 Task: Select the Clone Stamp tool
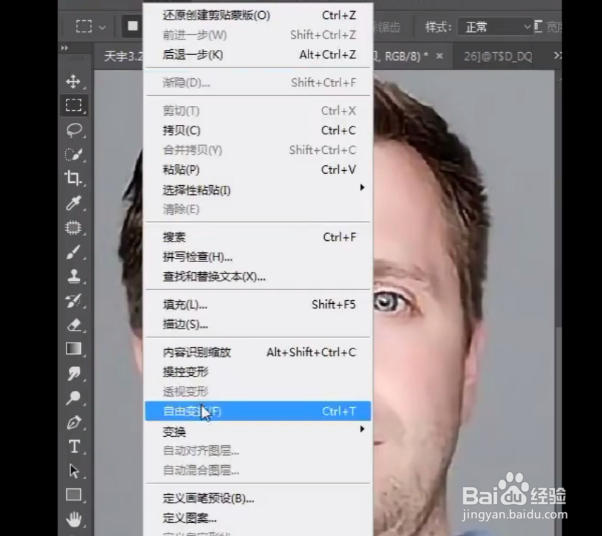point(73,276)
